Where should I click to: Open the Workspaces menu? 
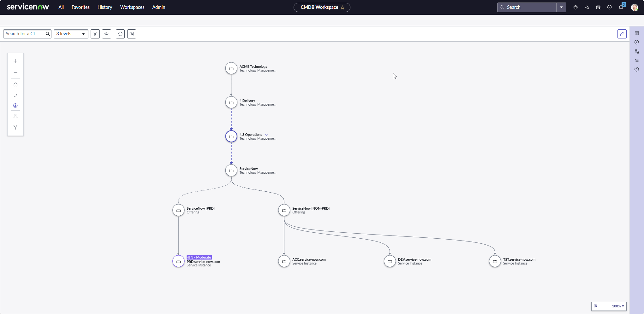click(132, 7)
